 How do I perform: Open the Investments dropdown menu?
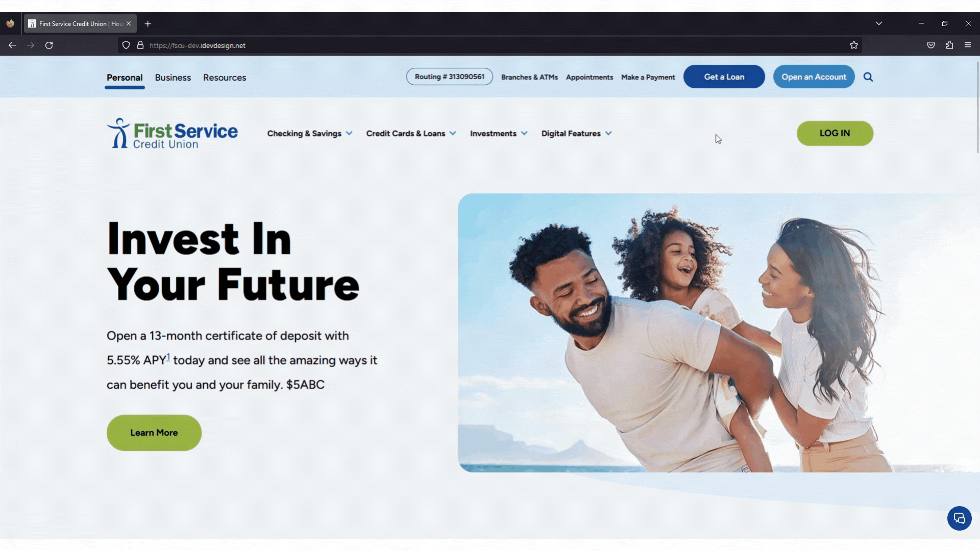[499, 134]
